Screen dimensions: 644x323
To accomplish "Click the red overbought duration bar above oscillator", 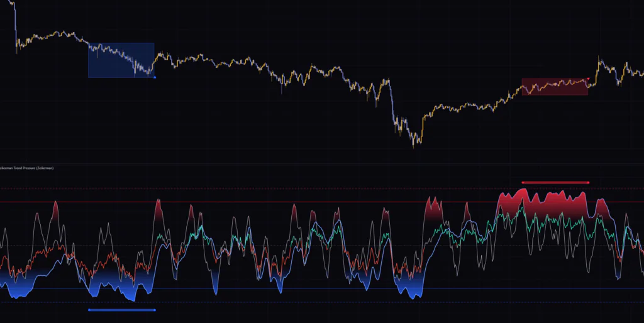I will tap(555, 182).
